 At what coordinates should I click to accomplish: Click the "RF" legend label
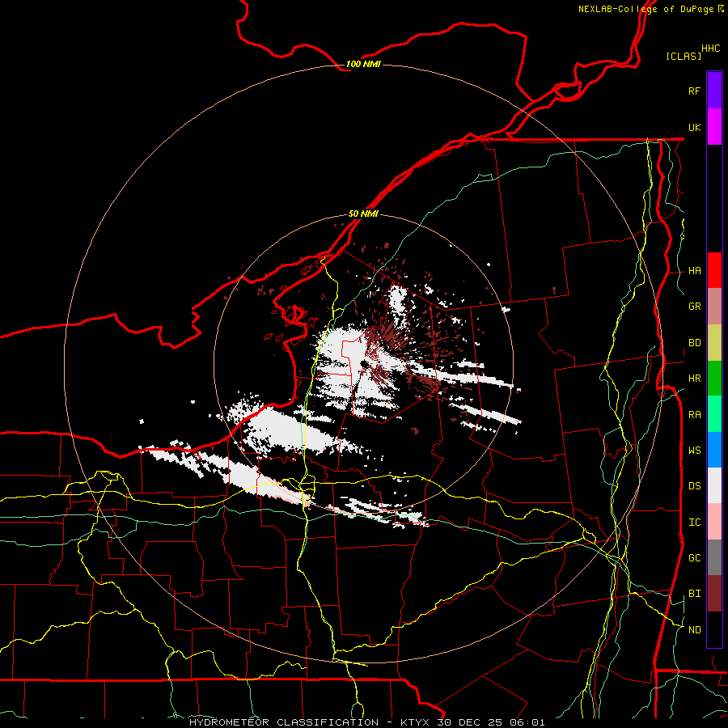[x=694, y=91]
